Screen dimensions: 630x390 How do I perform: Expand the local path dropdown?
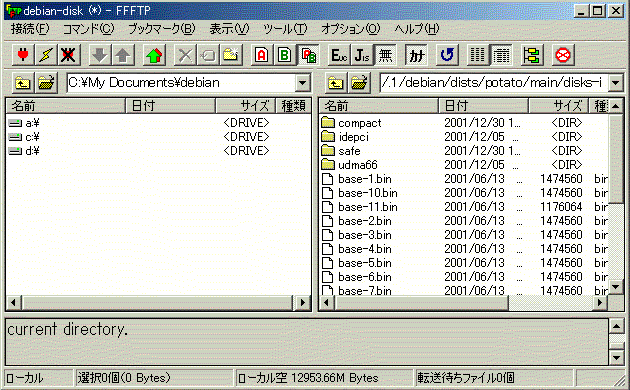303,83
